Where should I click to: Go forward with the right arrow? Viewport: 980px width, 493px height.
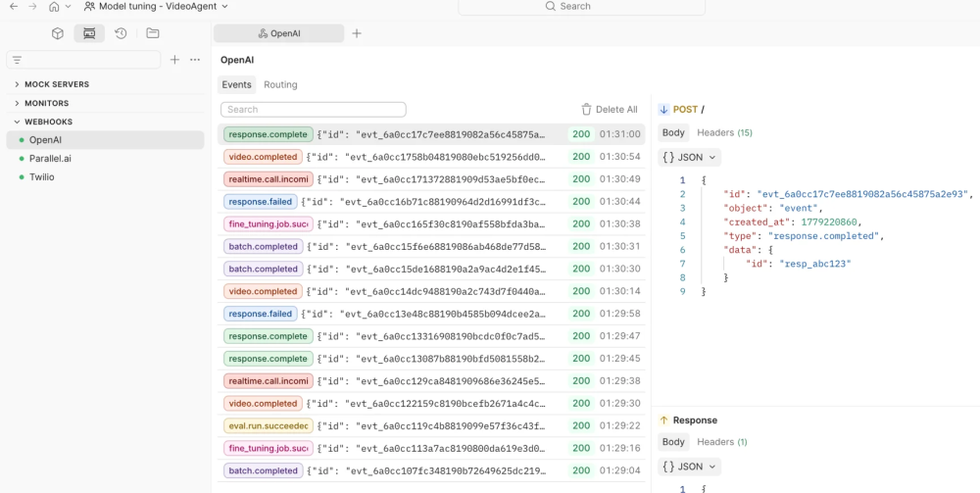(32, 6)
